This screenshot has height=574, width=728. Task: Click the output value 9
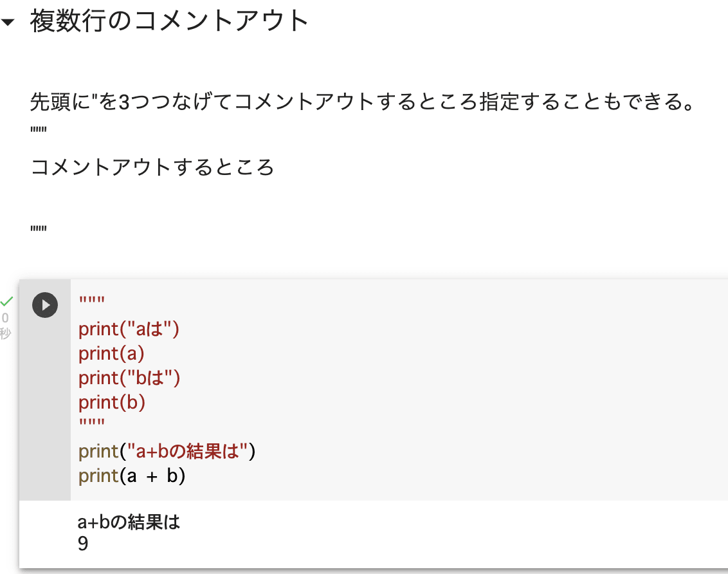point(82,542)
